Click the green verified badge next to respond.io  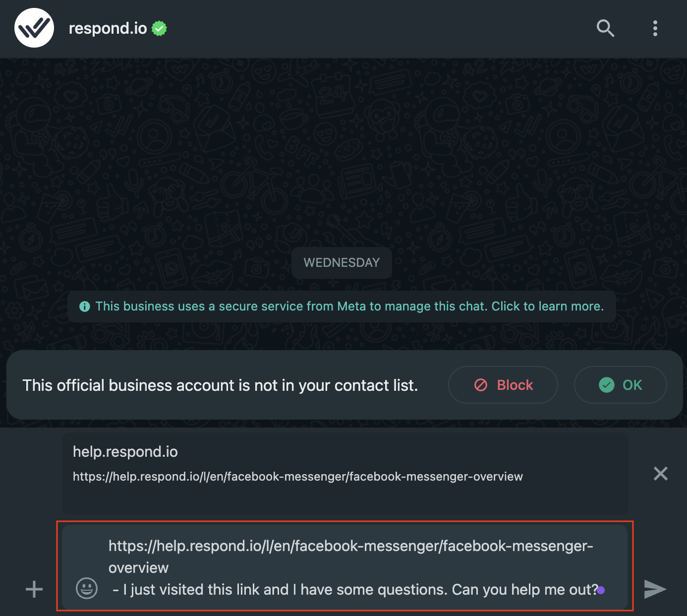159,28
